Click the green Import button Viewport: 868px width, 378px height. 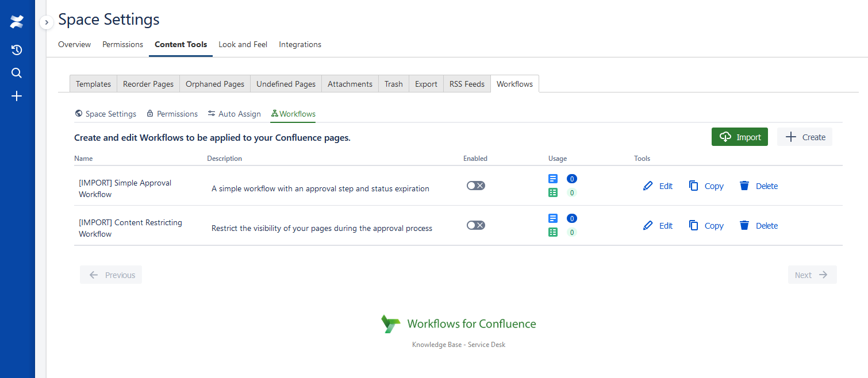[739, 137]
